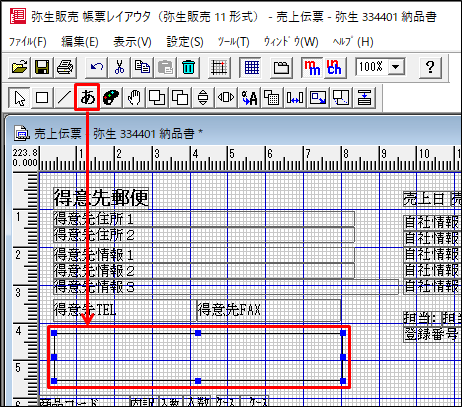This screenshot has height=407, width=462.
Task: Select the 得意先郵便 field
Action: (101, 198)
